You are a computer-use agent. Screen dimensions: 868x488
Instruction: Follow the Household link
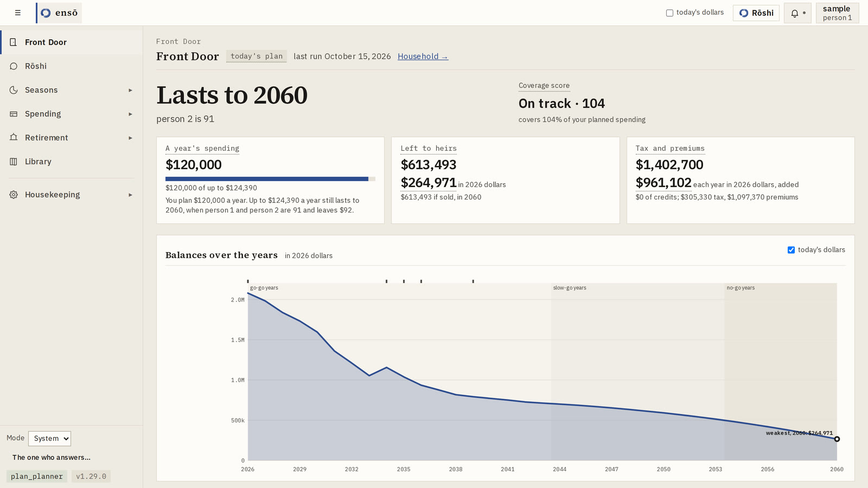point(423,56)
